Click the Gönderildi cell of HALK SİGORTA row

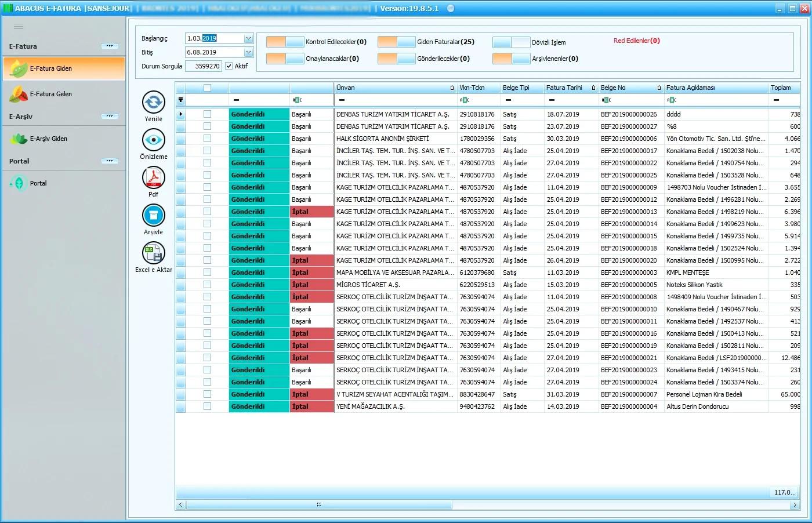[x=259, y=139]
